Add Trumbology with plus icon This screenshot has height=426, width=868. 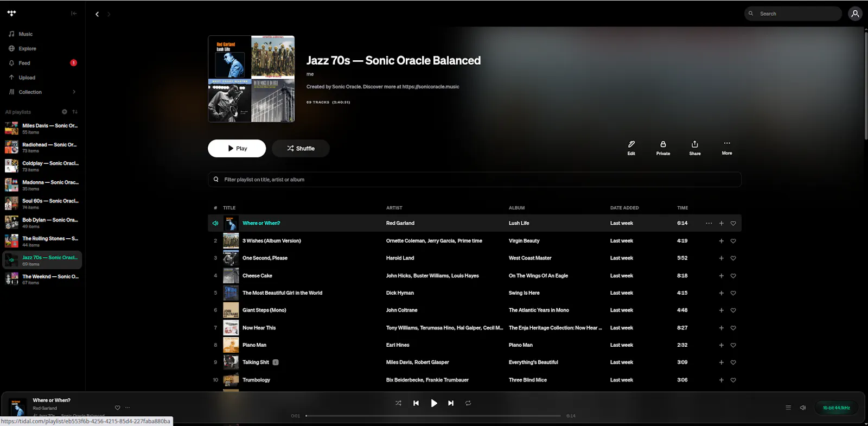click(721, 380)
